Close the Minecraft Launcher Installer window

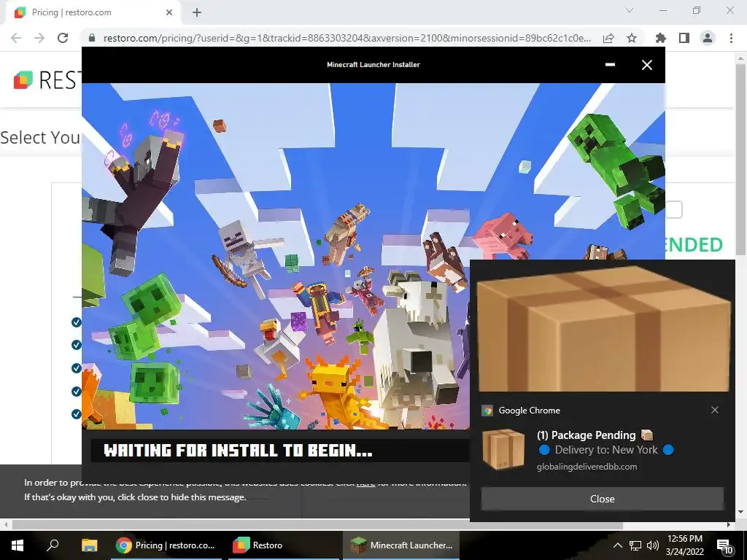646,65
